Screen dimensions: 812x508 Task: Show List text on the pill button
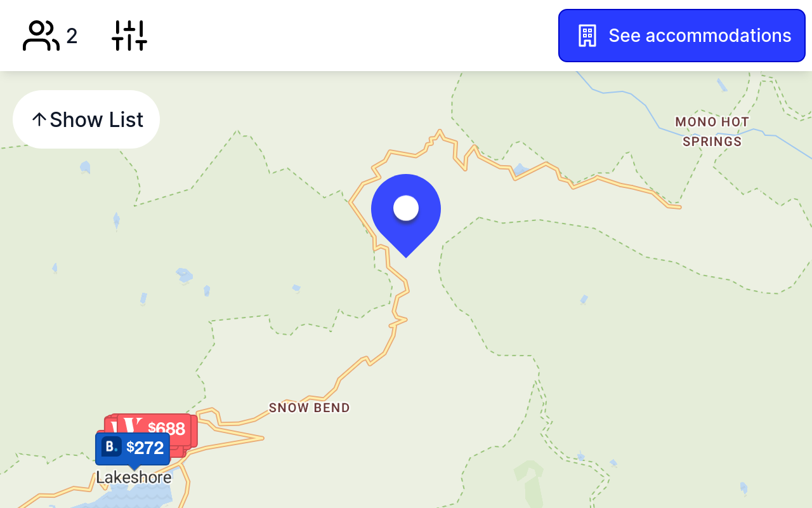pyautogui.click(x=96, y=119)
